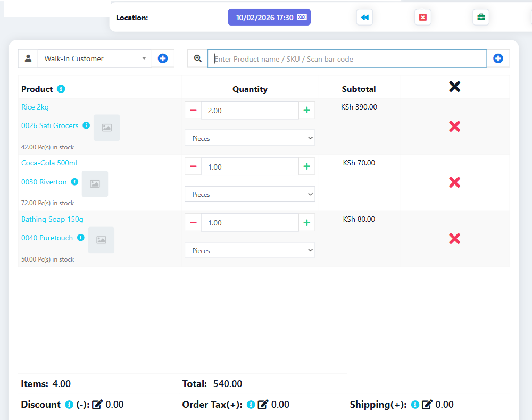Image resolution: width=532 pixels, height=420 pixels.
Task: Click the 72.00 Pc(s) in stock text
Action: click(x=47, y=203)
